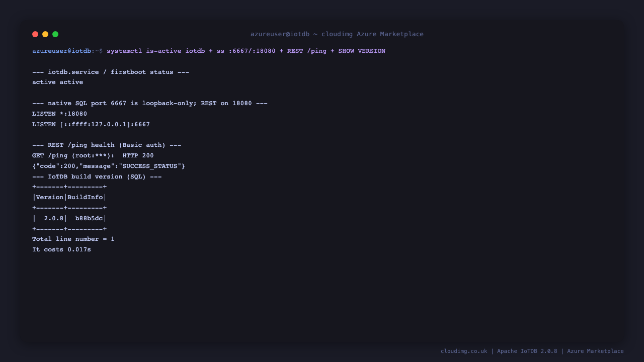Click the heading 'IoTDB build version (SQL)'
Screen dimensions: 644x362
(x=97, y=176)
